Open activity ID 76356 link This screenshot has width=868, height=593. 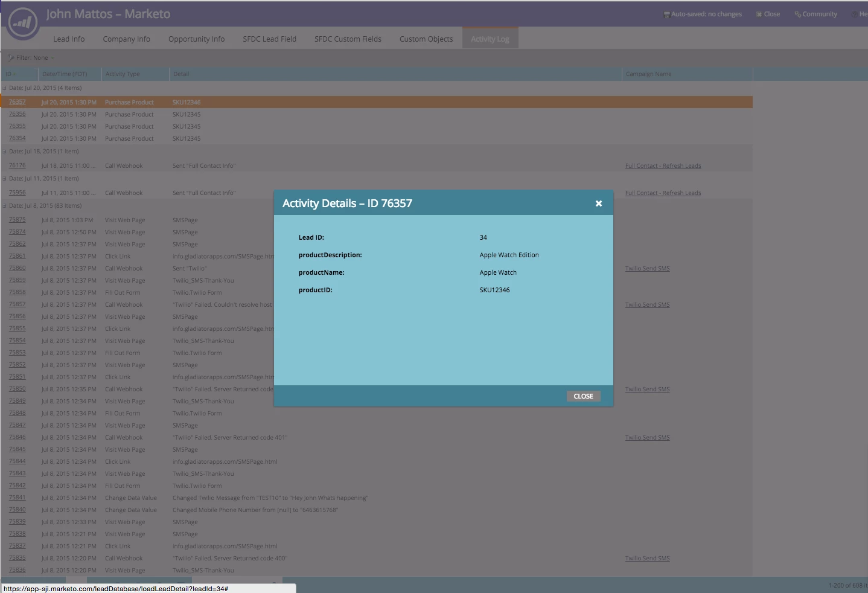click(x=17, y=114)
